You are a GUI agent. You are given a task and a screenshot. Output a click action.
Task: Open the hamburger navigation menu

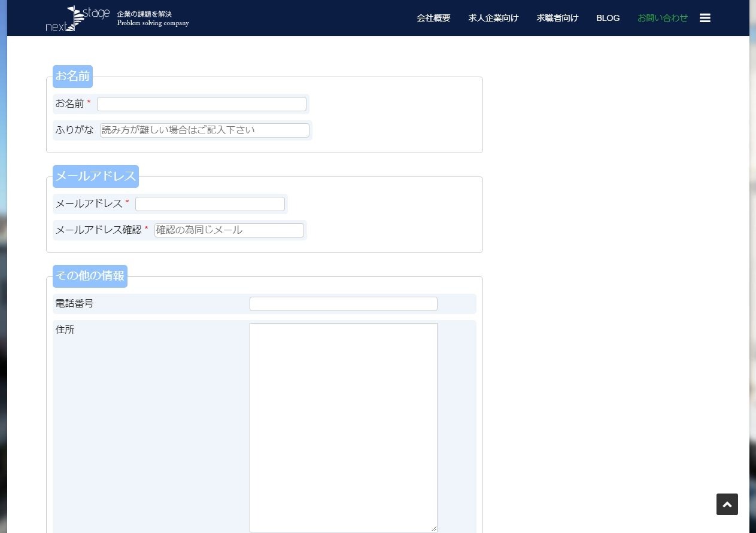pyautogui.click(x=705, y=18)
